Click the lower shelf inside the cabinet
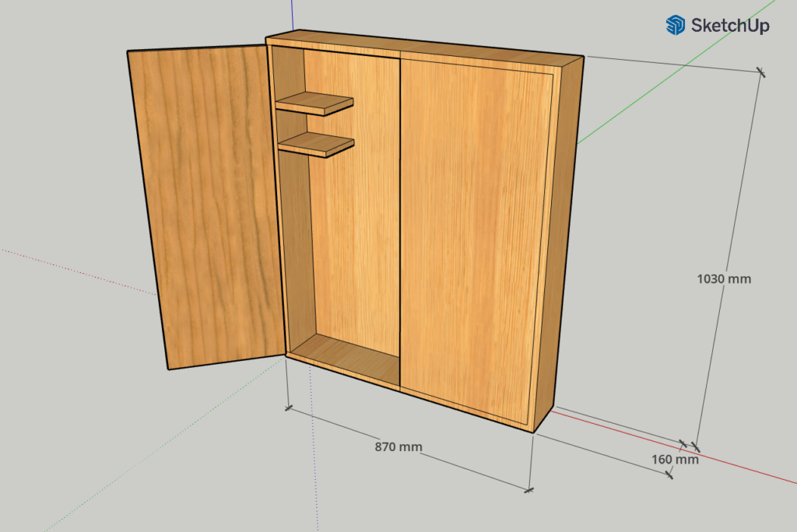The height and width of the screenshot is (532, 797). coord(317,144)
